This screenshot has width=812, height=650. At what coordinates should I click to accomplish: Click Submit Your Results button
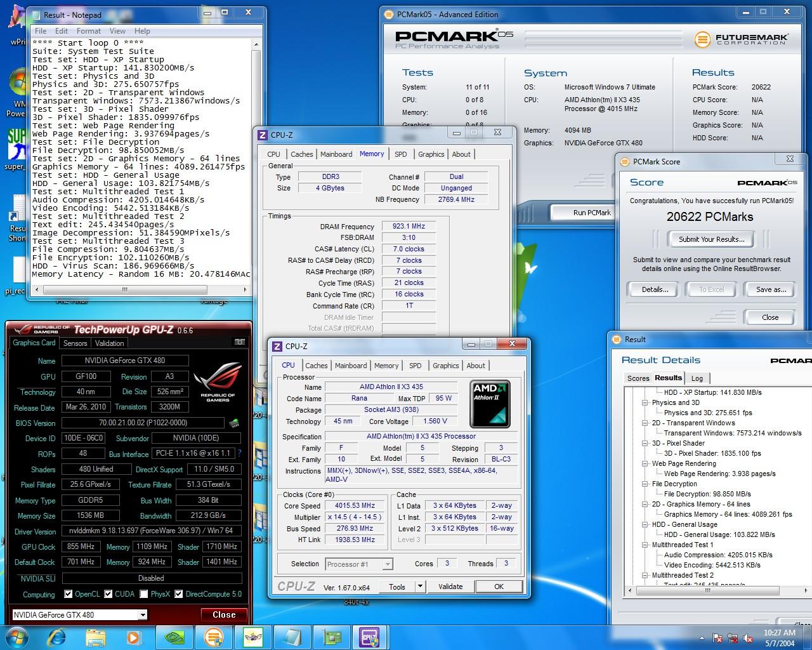(711, 239)
